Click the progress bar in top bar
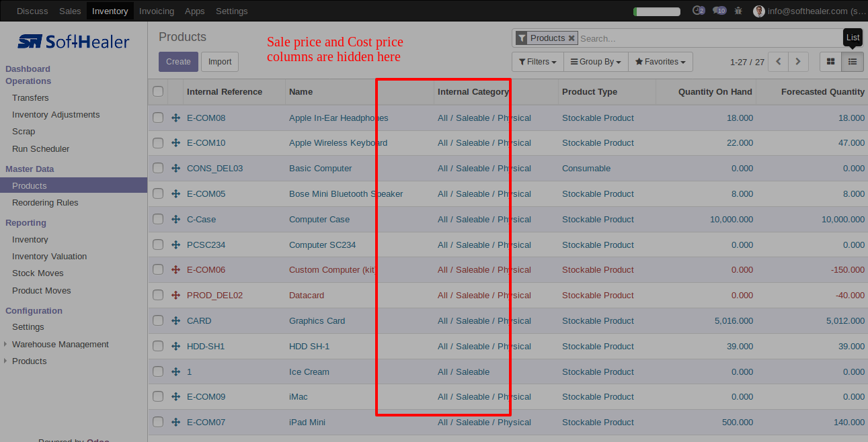 point(657,11)
